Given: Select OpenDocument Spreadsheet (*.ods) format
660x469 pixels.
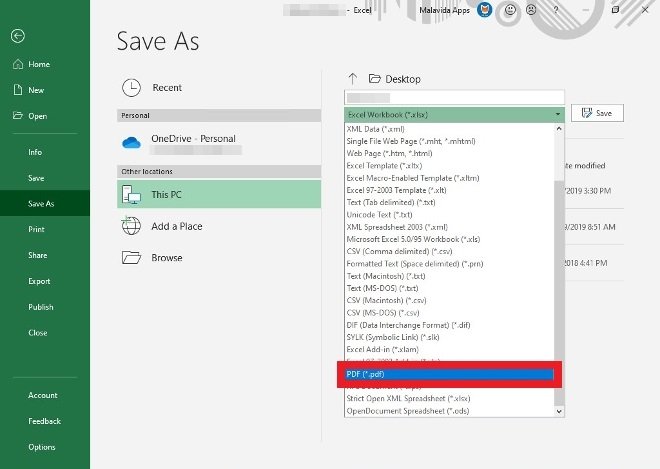Looking at the screenshot, I should coord(449,411).
